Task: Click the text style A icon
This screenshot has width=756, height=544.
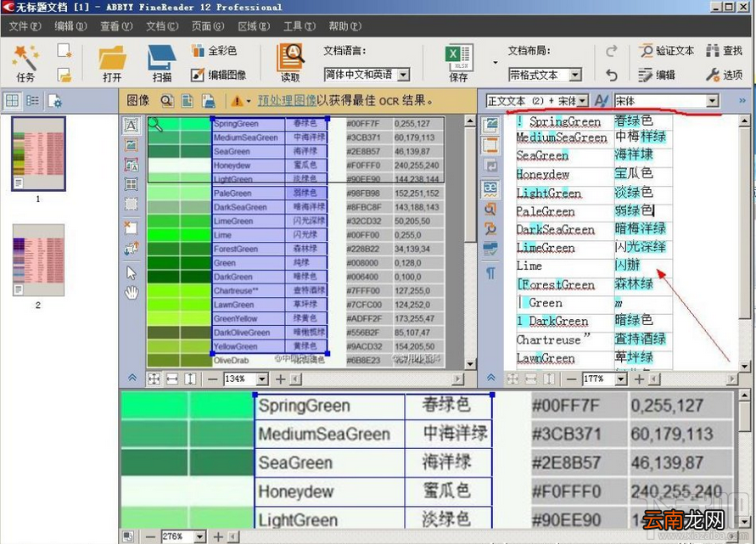Action: (601, 101)
